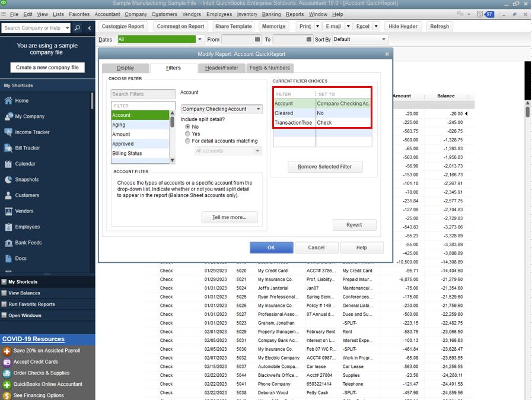This screenshot has width=532, height=400.
Task: Open the From date calendar picker
Action: coord(257,39)
